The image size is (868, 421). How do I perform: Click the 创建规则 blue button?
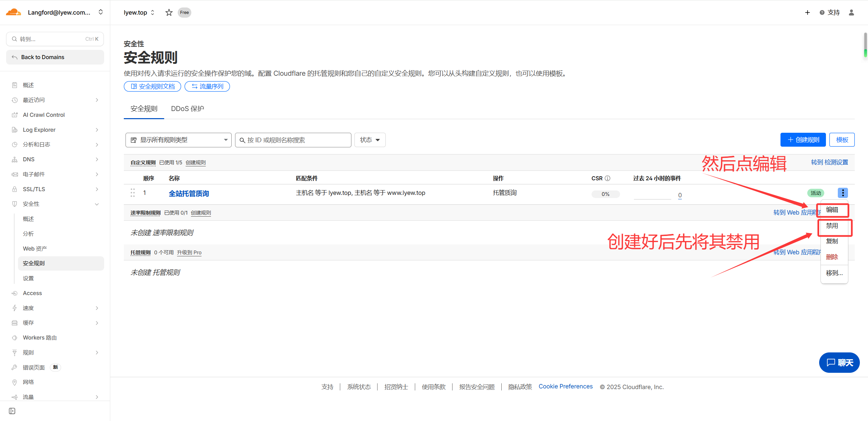click(803, 140)
